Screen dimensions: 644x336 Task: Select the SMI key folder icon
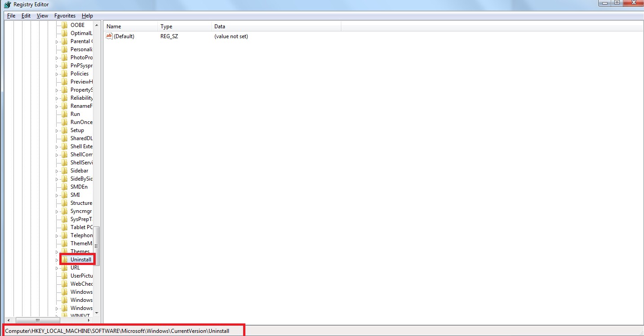click(65, 195)
